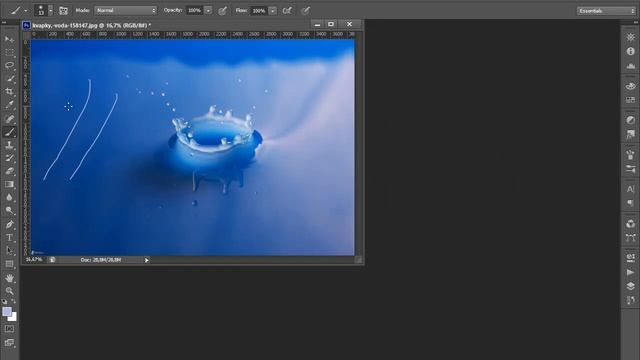Image resolution: width=640 pixels, height=360 pixels.
Task: Toggle pressure for opacity
Action: (222, 11)
